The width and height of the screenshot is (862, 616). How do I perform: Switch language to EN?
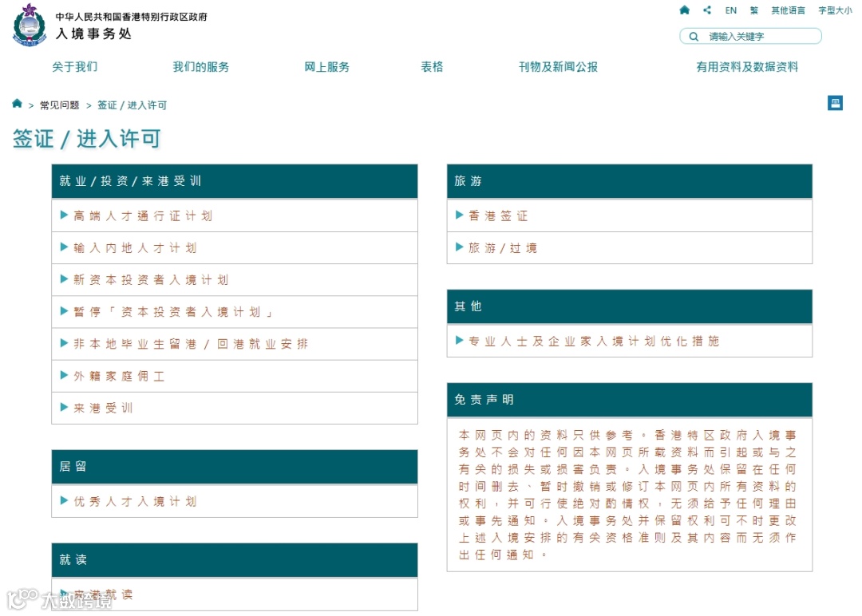(730, 10)
